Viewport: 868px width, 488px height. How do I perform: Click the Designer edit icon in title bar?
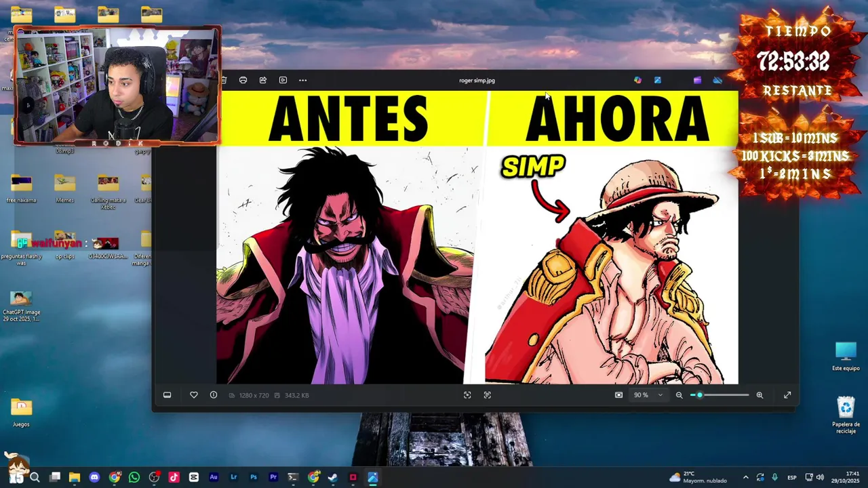pyautogui.click(x=658, y=80)
